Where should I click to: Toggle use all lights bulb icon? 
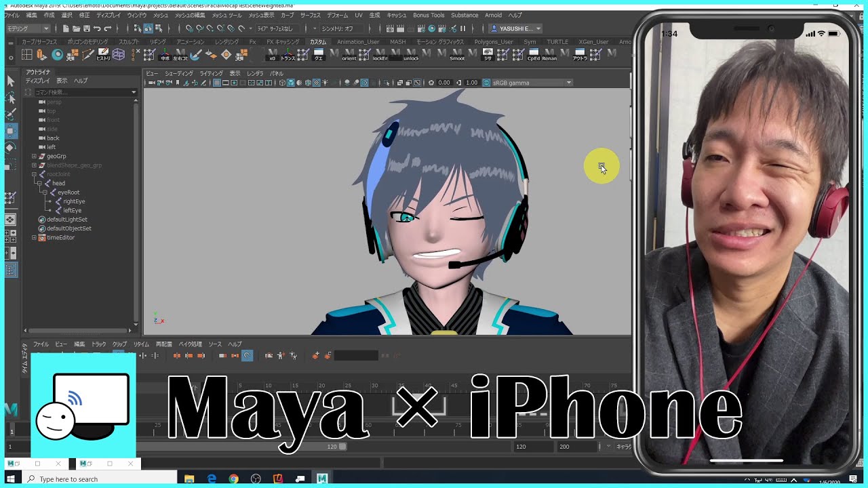tap(325, 83)
